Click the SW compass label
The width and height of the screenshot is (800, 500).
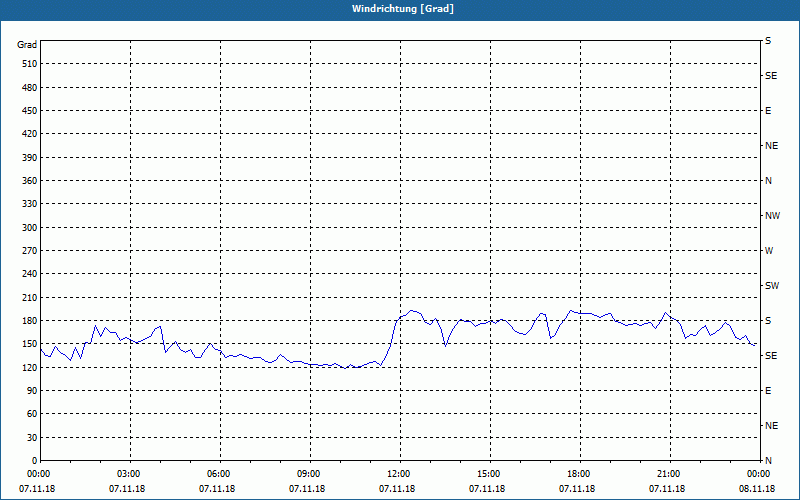click(x=772, y=286)
